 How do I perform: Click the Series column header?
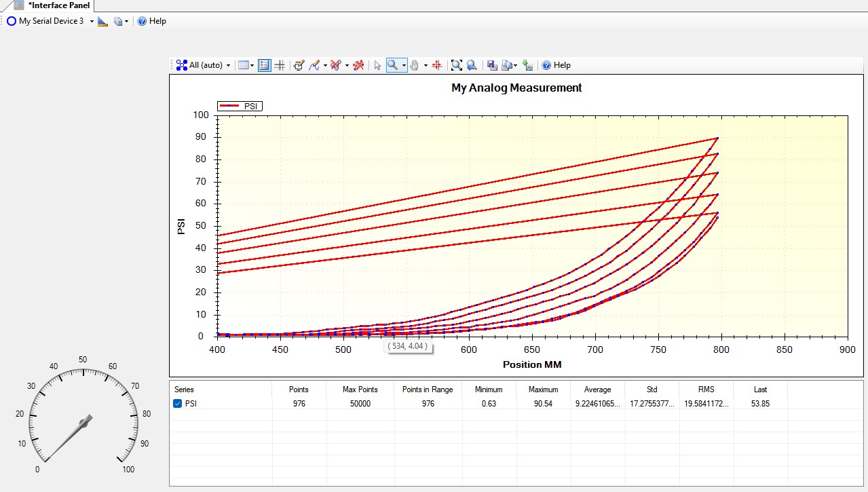[184, 390]
